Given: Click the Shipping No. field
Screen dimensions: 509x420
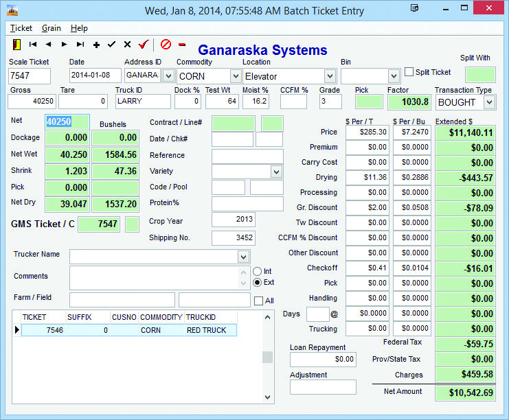Looking at the screenshot, I should (233, 238).
